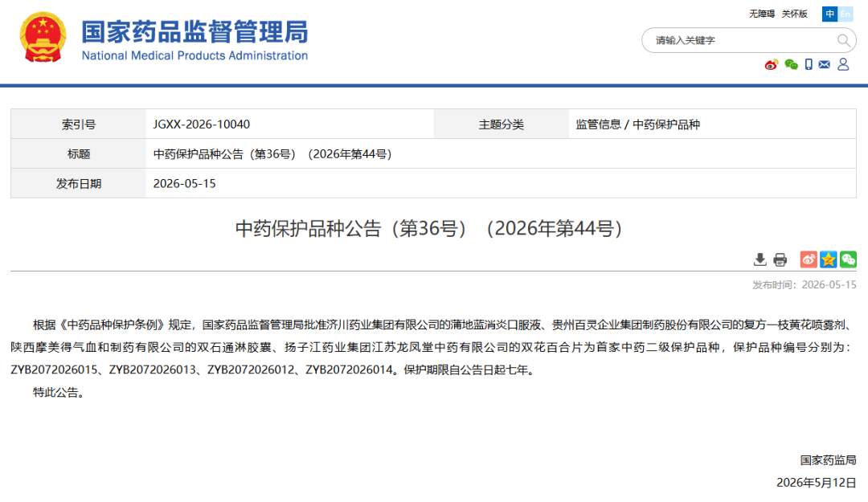The height and width of the screenshot is (502, 868).
Task: Share to QQ Zone star icon
Action: 828,259
